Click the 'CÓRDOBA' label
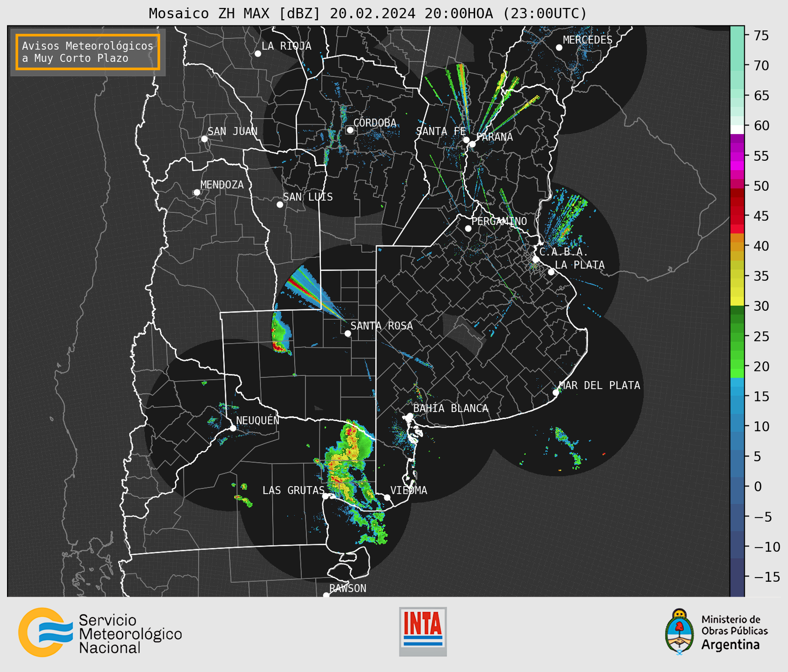This screenshot has width=788, height=672. (x=375, y=123)
